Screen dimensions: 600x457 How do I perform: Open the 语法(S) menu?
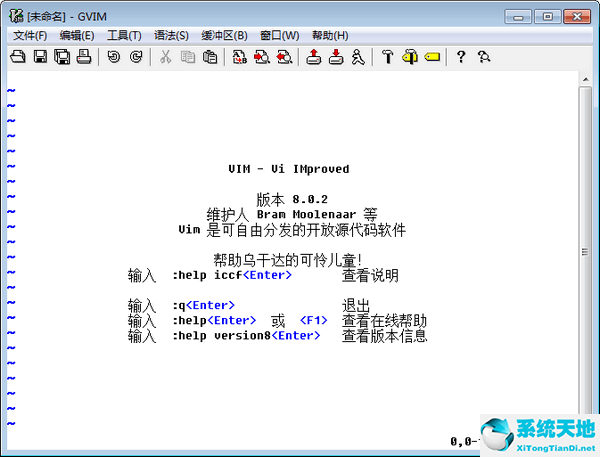(x=171, y=36)
